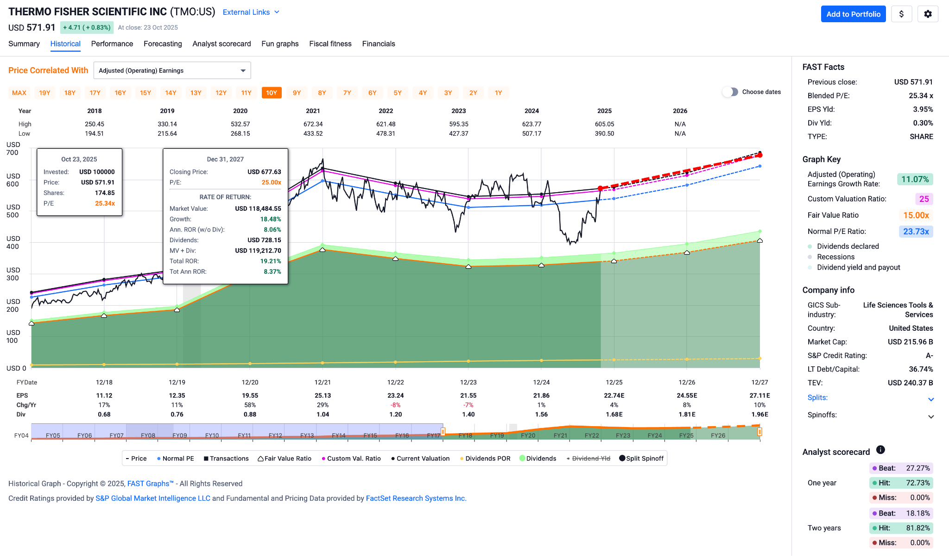The image size is (949, 560).
Task: Expand the Splits section chevron
Action: [931, 399]
